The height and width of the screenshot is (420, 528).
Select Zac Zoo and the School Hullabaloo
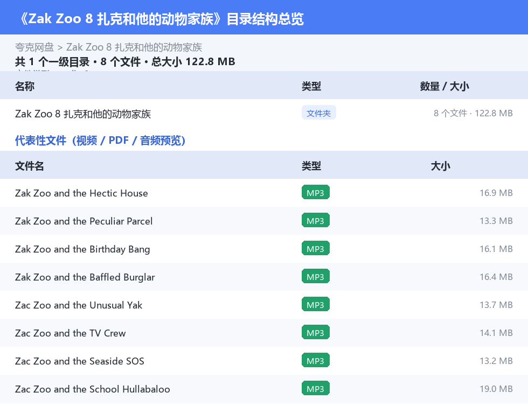tap(264, 389)
